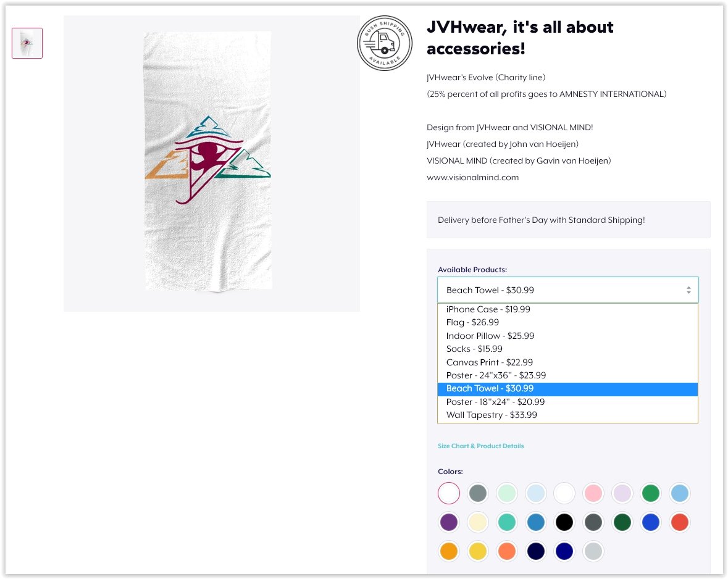This screenshot has width=728, height=579.
Task: Open Size Chart & Product Details link
Action: (x=480, y=446)
